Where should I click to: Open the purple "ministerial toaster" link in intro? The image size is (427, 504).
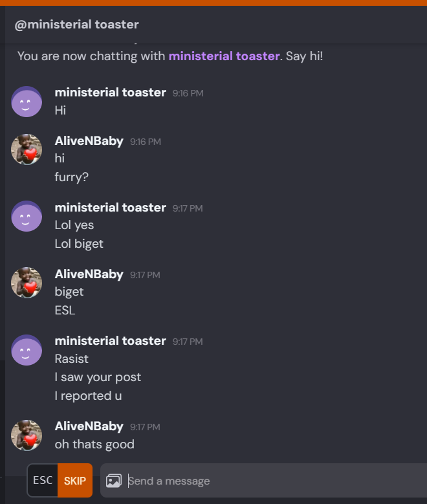224,56
